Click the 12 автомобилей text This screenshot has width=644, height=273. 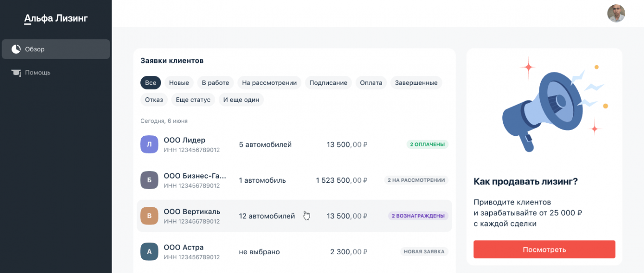coord(267,216)
